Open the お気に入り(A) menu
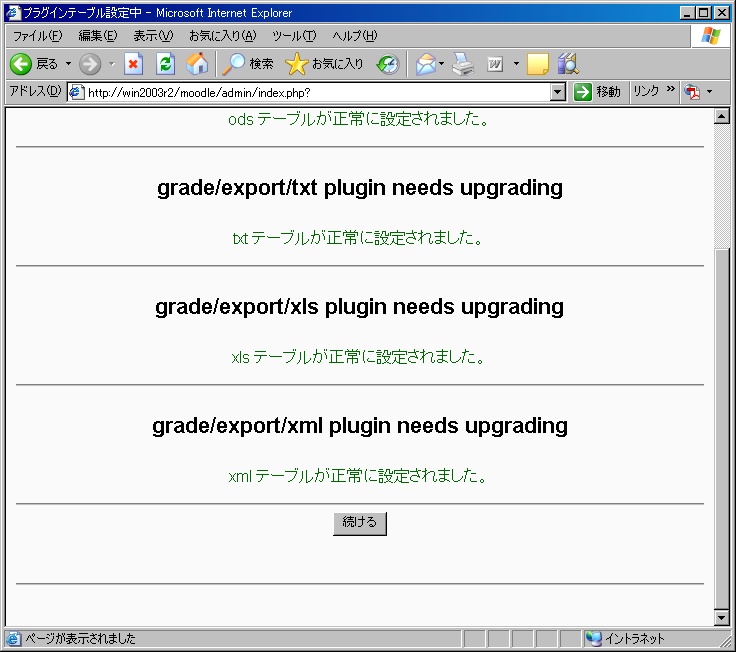Image resolution: width=736 pixels, height=652 pixels. pyautogui.click(x=222, y=36)
